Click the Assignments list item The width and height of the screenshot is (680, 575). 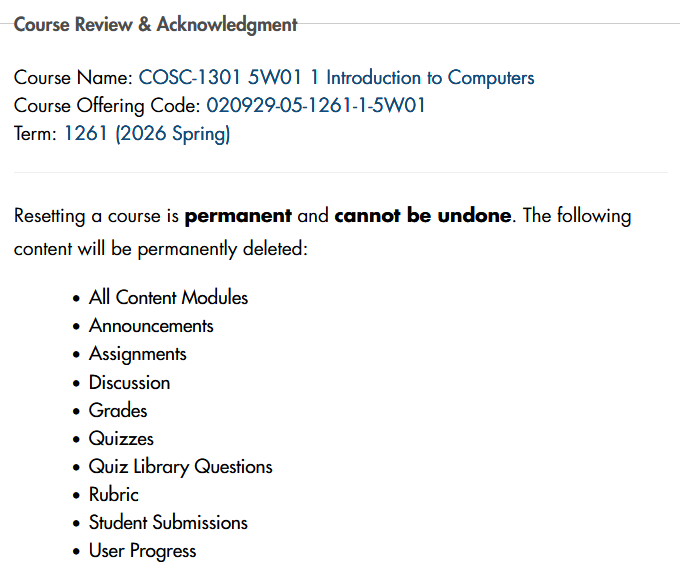pyautogui.click(x=137, y=354)
